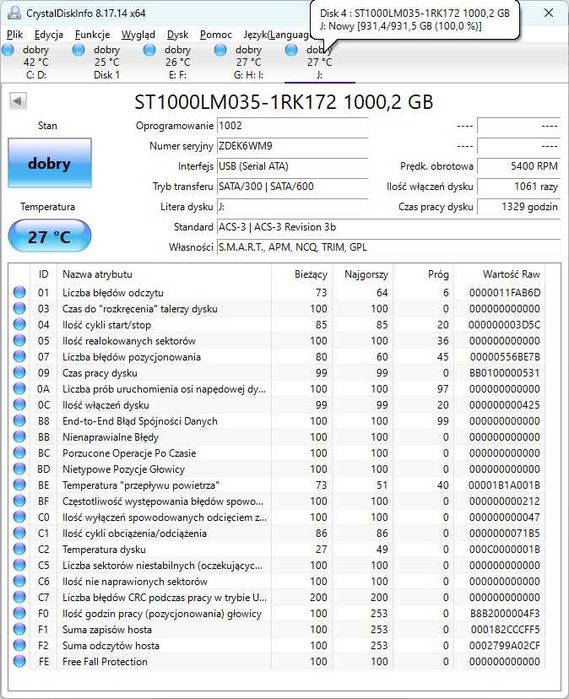Select 'Free Fall Protection' attribute row

pos(277,662)
